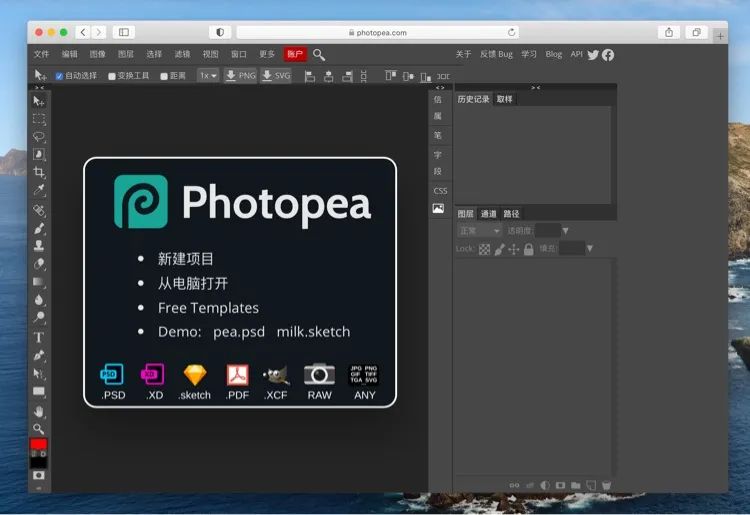750x515 pixels.
Task: Pick the Eyedropper tool
Action: tap(39, 190)
